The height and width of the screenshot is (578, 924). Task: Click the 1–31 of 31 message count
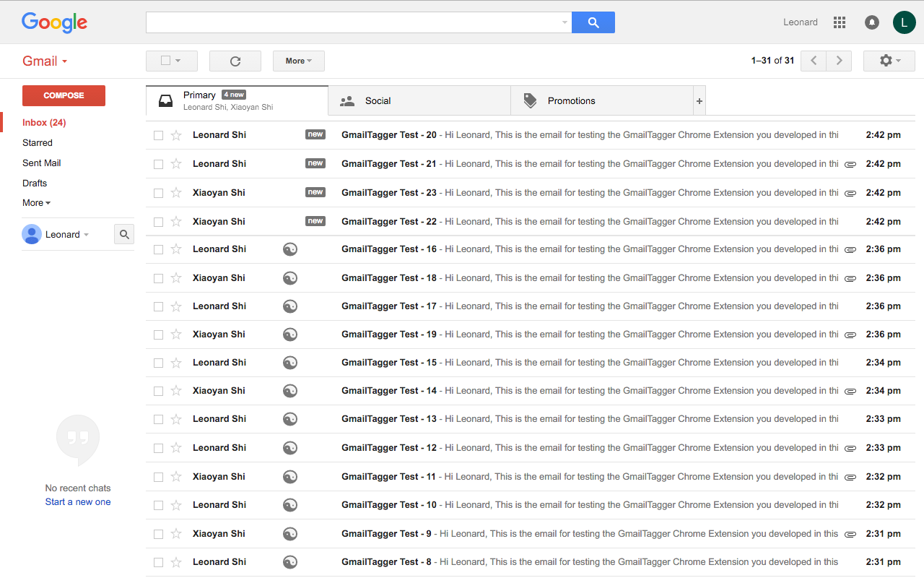click(x=772, y=61)
